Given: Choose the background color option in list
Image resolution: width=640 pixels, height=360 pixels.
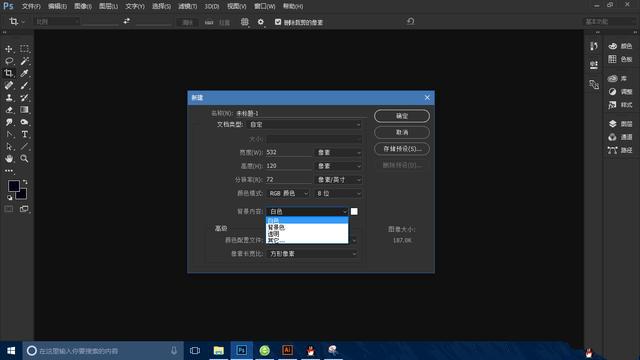Looking at the screenshot, I should coord(307,227).
